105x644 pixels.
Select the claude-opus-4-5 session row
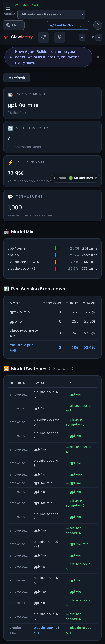coord(52,348)
